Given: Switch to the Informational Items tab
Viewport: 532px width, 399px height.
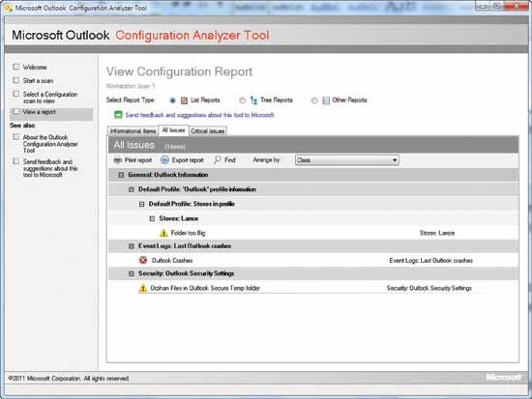Looking at the screenshot, I should pos(133,130).
